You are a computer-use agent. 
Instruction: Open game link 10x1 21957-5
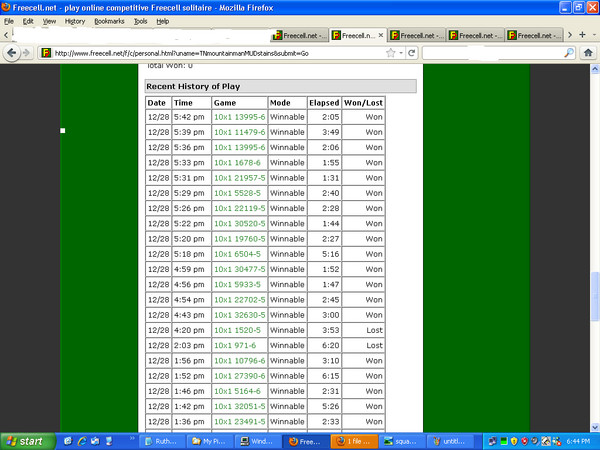click(239, 178)
